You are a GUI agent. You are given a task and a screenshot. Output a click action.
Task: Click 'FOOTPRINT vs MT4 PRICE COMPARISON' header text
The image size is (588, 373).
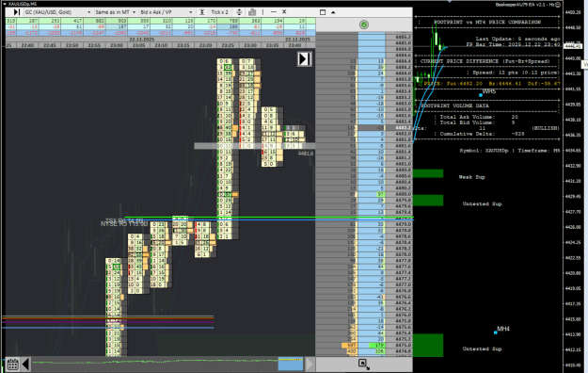pyautogui.click(x=487, y=22)
